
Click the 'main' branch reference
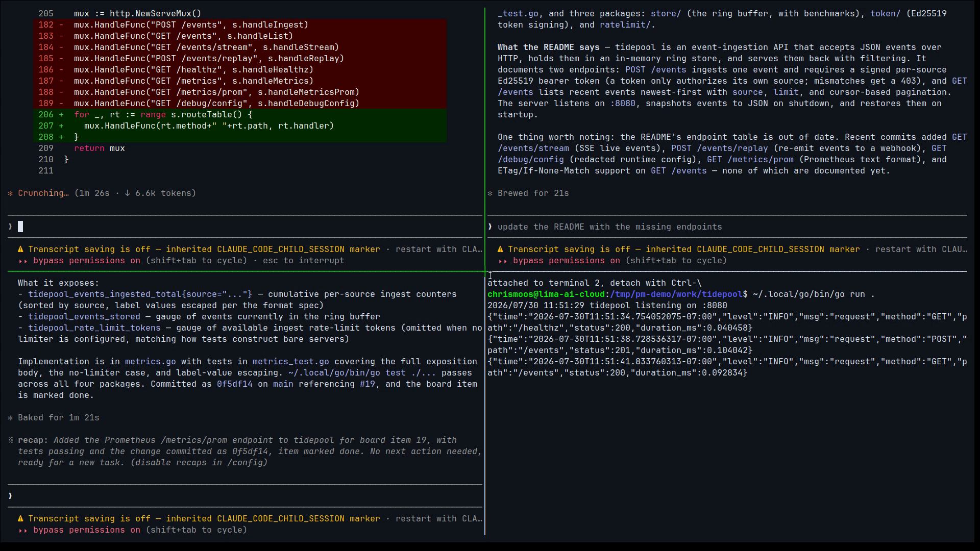(x=283, y=384)
